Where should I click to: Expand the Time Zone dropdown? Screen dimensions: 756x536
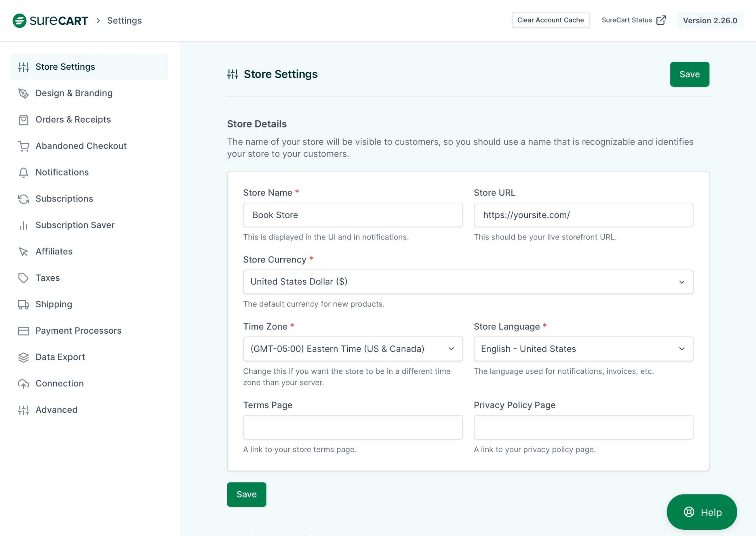click(x=353, y=349)
